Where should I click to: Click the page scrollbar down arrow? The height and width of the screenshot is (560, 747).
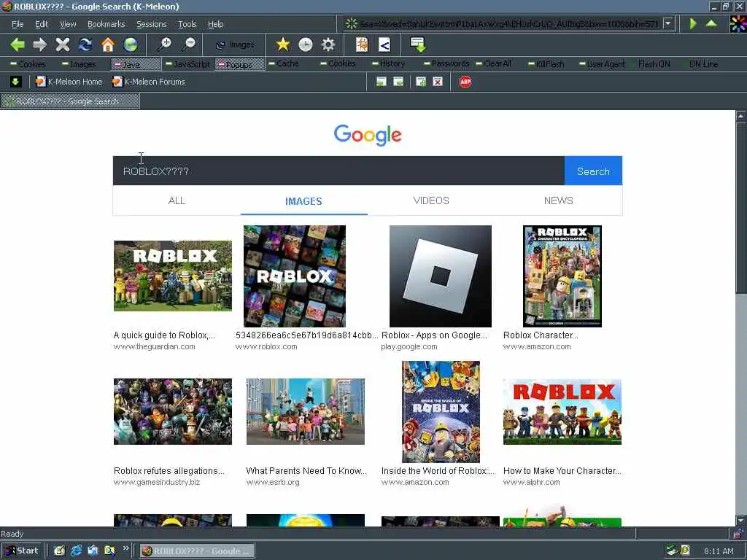click(x=741, y=521)
